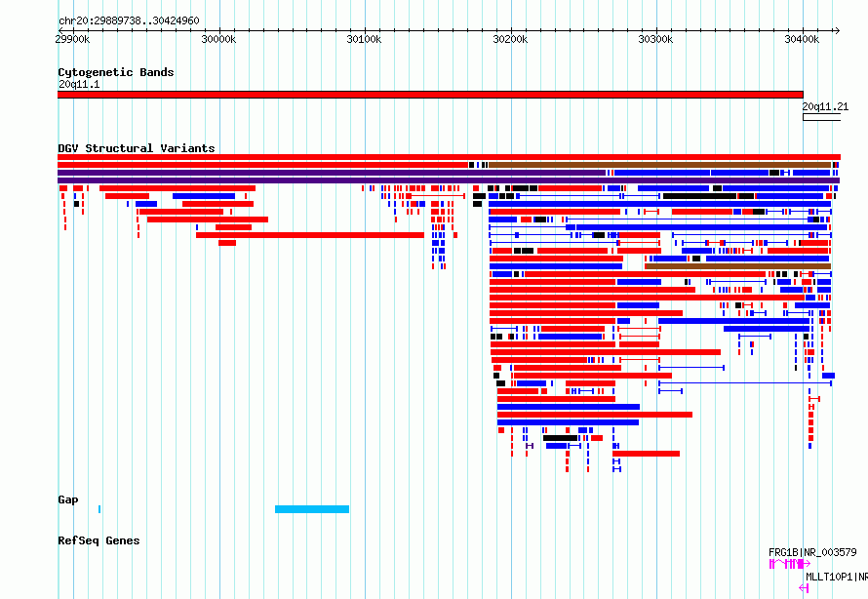The image size is (868, 599).
Task: Click the 30400k ruler label
Action: pyautogui.click(x=802, y=39)
